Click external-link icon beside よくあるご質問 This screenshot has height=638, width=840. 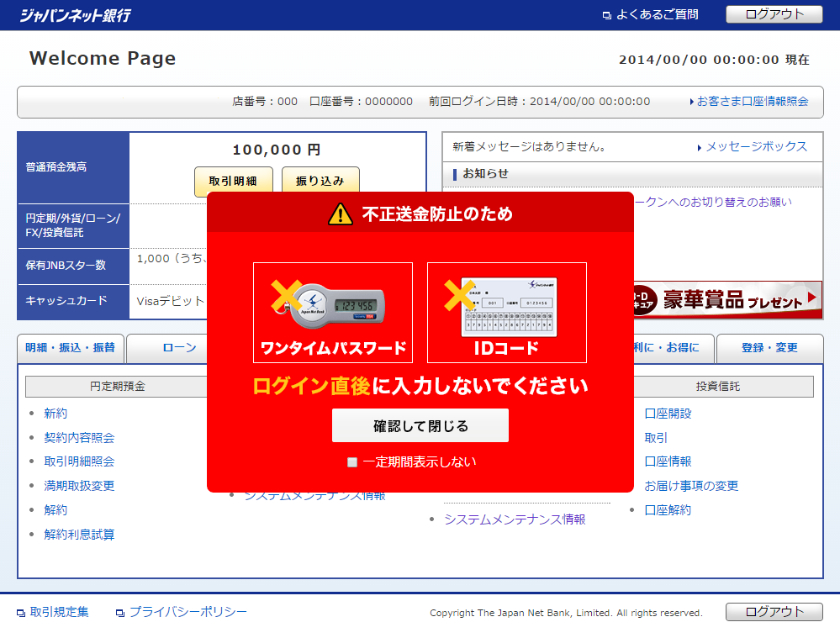(x=607, y=15)
